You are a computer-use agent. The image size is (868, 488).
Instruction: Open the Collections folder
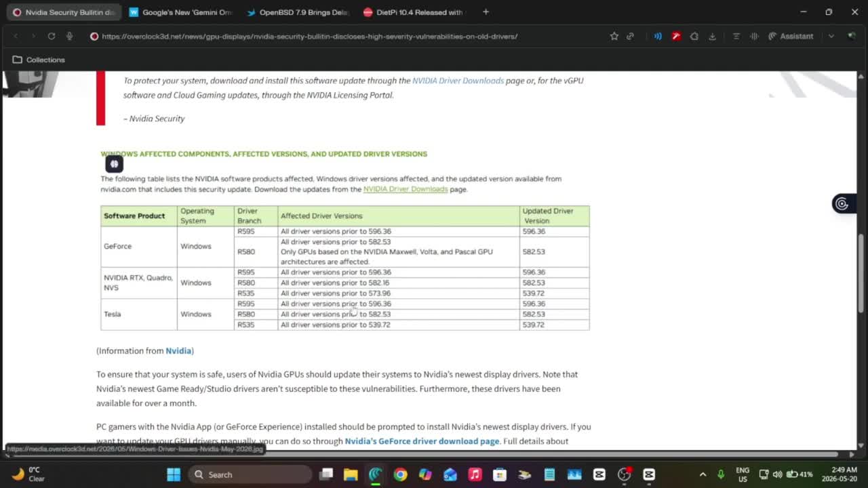point(39,60)
